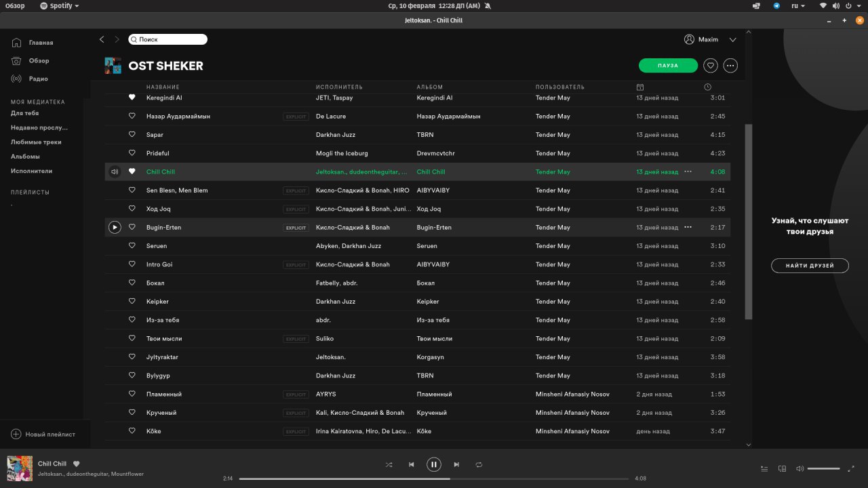This screenshot has height=488, width=868.
Task: Pause playback in bottom bar
Action: click(433, 464)
